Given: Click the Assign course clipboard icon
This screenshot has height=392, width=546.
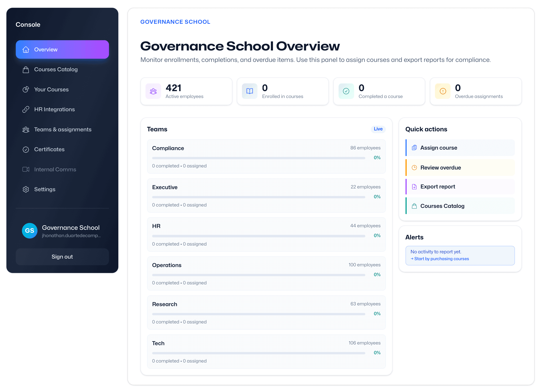Looking at the screenshot, I should (x=414, y=148).
